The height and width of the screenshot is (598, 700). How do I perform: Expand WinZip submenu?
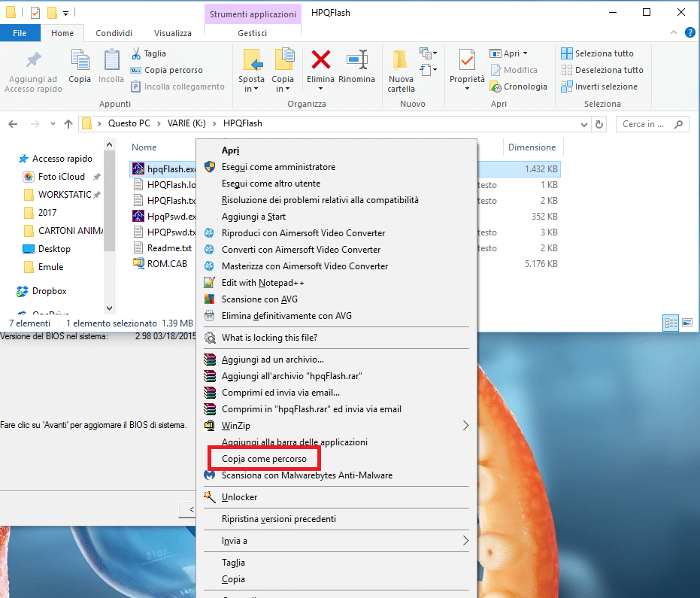coord(465,426)
